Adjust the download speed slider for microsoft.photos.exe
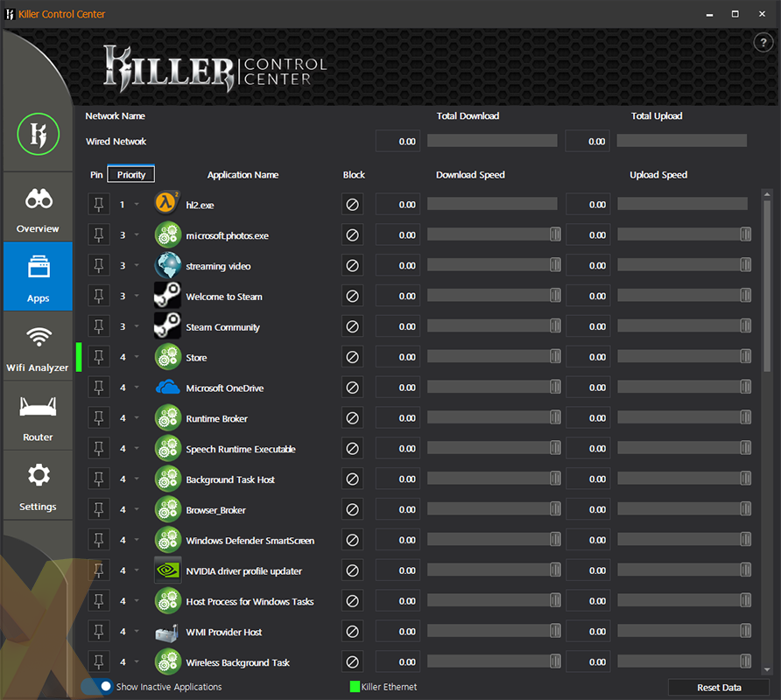The width and height of the screenshot is (781, 700). pos(554,234)
